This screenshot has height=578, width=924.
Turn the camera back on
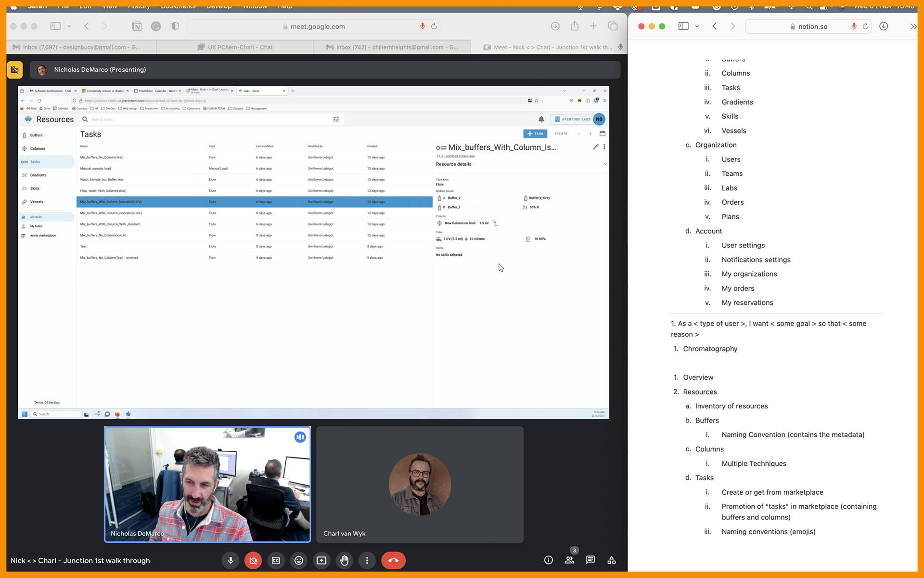coord(253,560)
